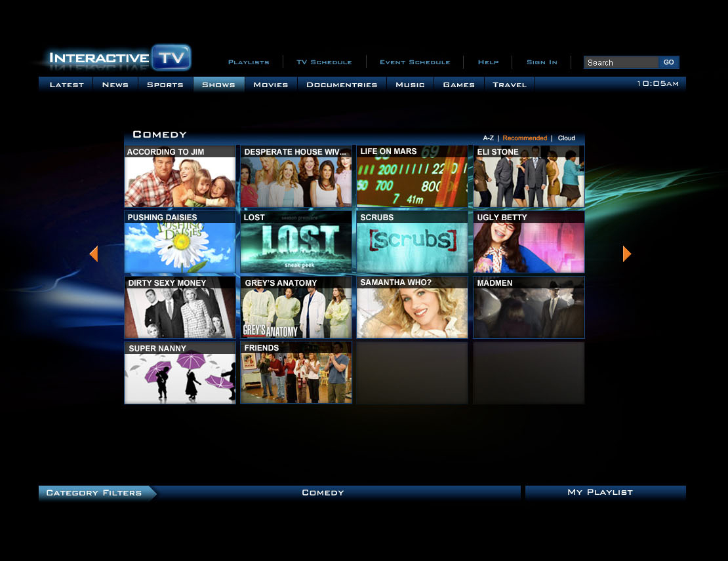Click inside the Search input field

click(x=620, y=62)
